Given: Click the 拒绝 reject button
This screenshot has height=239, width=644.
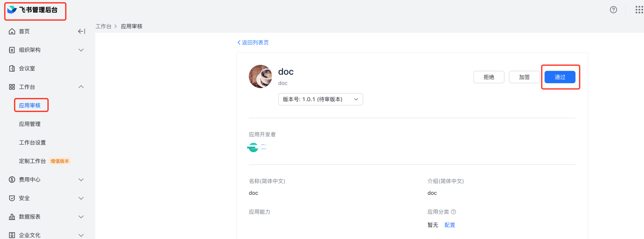Looking at the screenshot, I should click(489, 77).
